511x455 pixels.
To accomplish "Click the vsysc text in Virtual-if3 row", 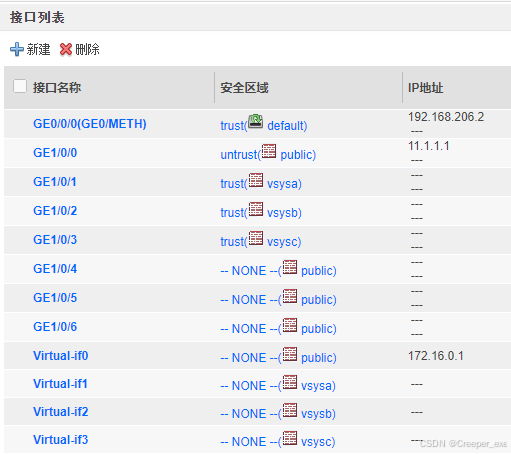I will pyautogui.click(x=317, y=442).
